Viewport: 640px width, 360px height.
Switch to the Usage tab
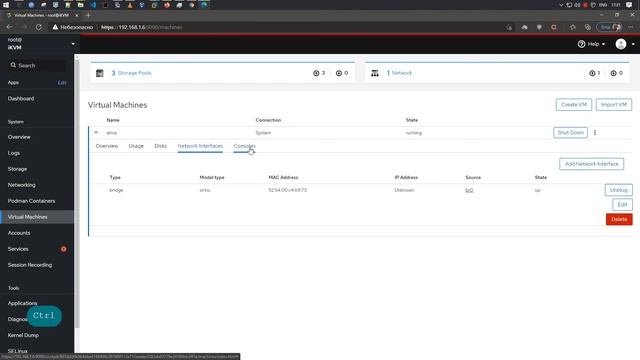click(x=136, y=146)
